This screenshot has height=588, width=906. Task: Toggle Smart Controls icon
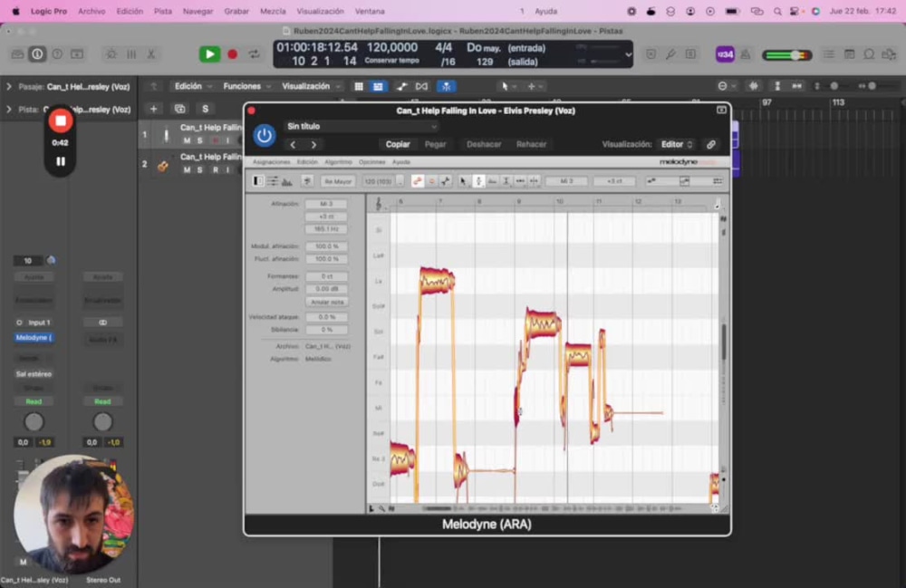(x=111, y=54)
